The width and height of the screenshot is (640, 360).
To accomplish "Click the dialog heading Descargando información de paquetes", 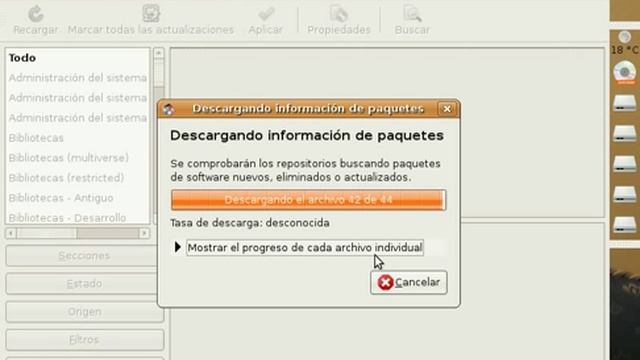I will point(307,136).
